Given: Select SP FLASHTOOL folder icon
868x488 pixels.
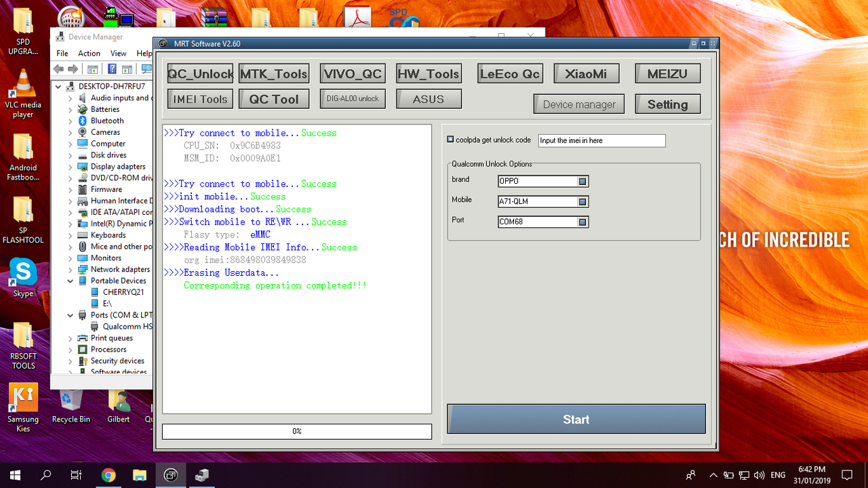Looking at the screenshot, I should tap(23, 220).
